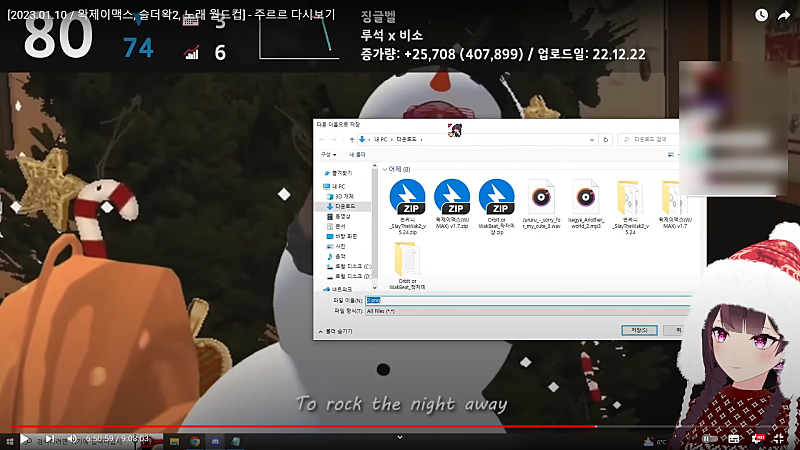Mute the video volume speaker icon
Screen dimensions: 800x450
(x=72, y=439)
